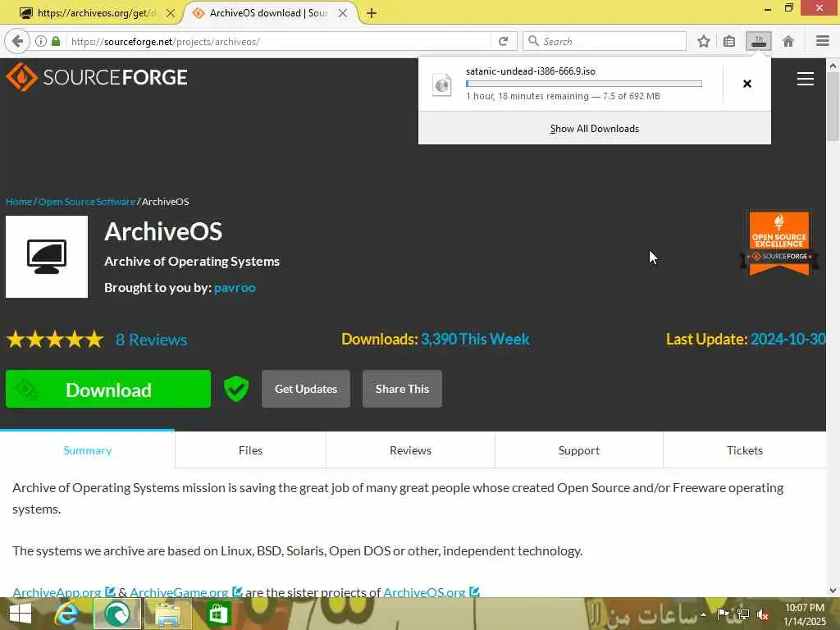Click the green Download button
The width and height of the screenshot is (840, 630).
point(108,389)
